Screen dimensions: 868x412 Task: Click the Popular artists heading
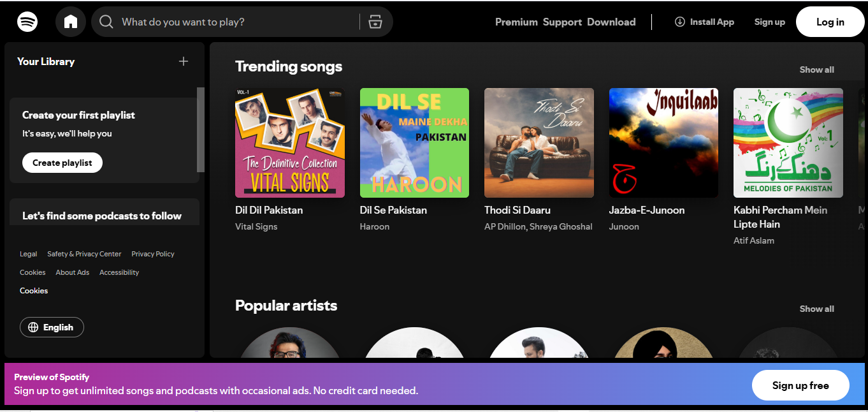click(x=286, y=305)
